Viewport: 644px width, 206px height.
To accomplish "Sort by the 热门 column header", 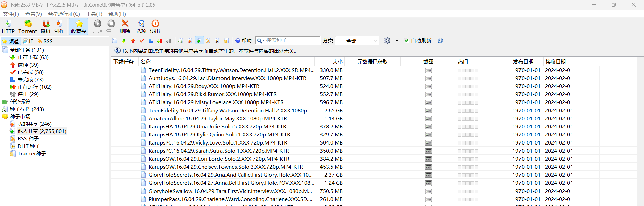I will [483, 61].
